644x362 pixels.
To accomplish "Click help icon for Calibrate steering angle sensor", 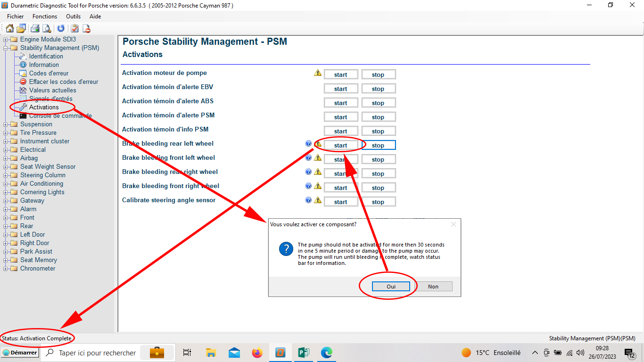I will pos(309,200).
